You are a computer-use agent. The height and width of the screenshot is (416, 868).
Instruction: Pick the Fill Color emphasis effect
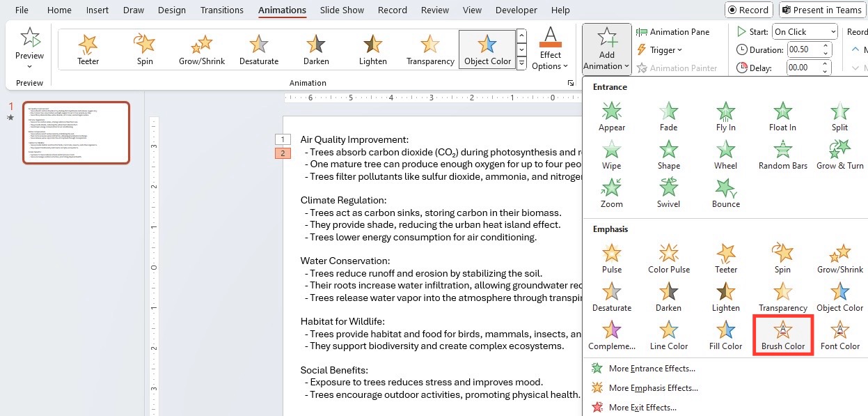coord(725,335)
